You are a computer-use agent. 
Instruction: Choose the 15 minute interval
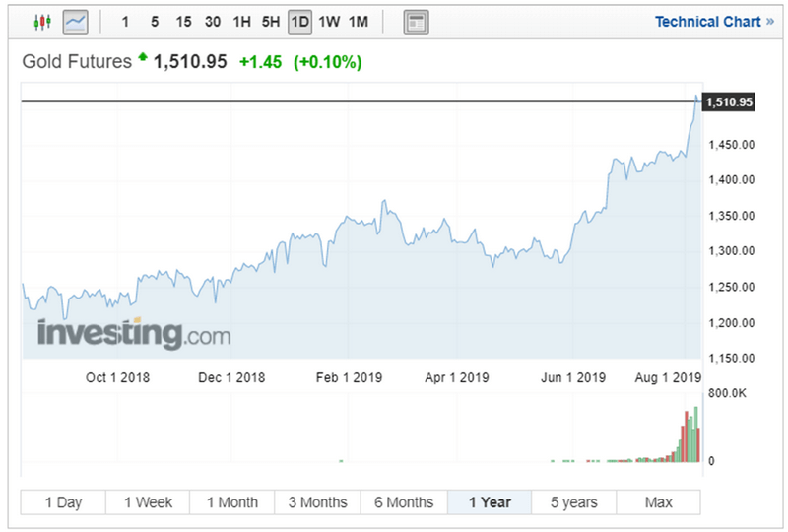click(183, 22)
